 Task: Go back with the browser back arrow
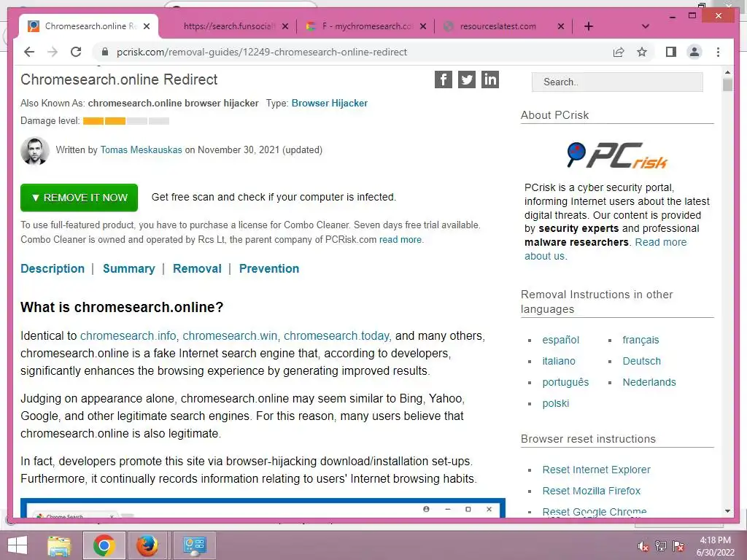coord(29,52)
